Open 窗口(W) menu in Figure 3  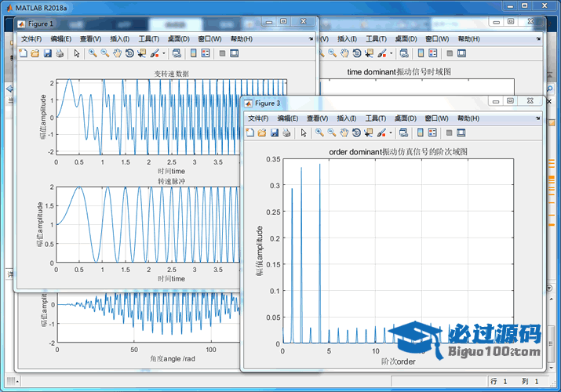click(x=436, y=118)
